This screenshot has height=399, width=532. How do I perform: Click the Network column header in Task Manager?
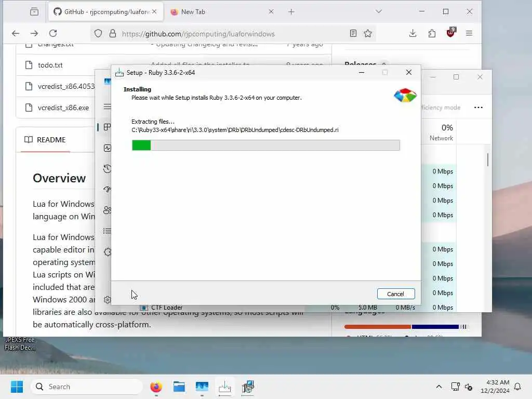click(x=441, y=132)
